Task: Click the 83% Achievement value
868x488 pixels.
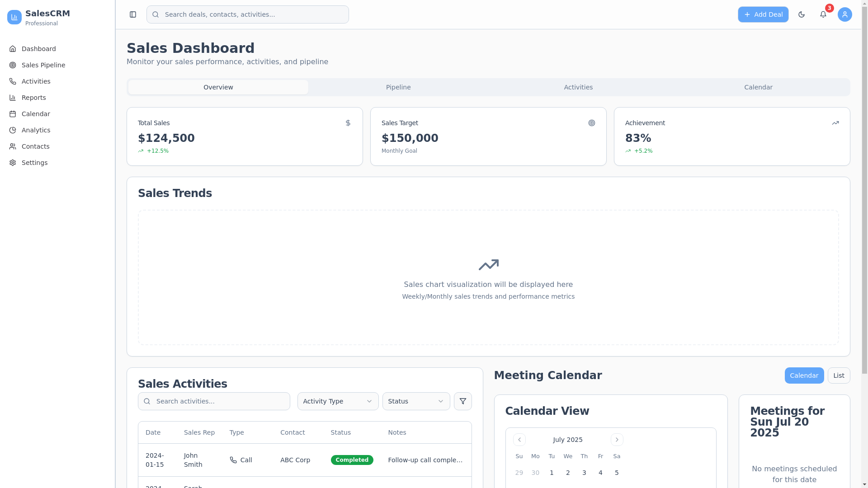Action: tap(638, 138)
